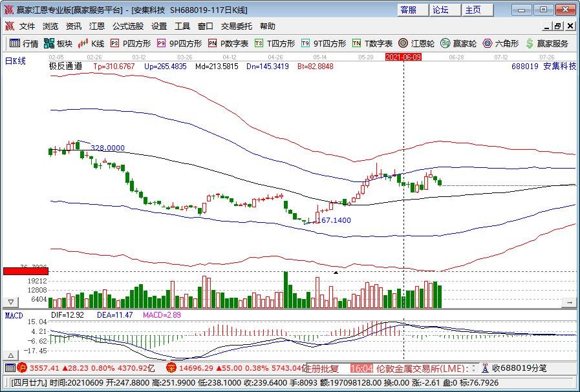This screenshot has width=580, height=392.
Task: Click the DIF=12.92 readout
Action: coord(67,315)
